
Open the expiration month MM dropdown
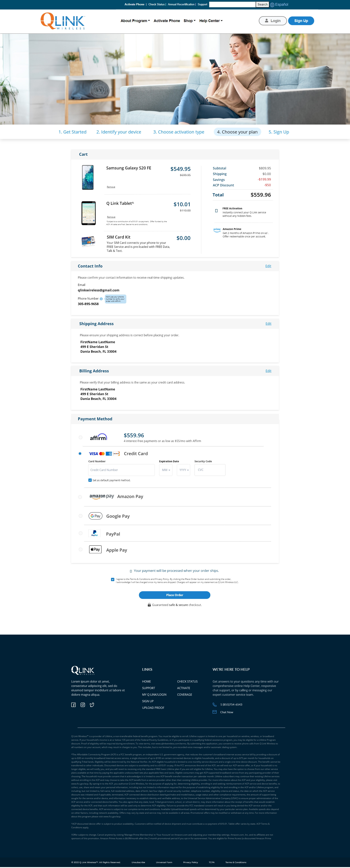166,470
